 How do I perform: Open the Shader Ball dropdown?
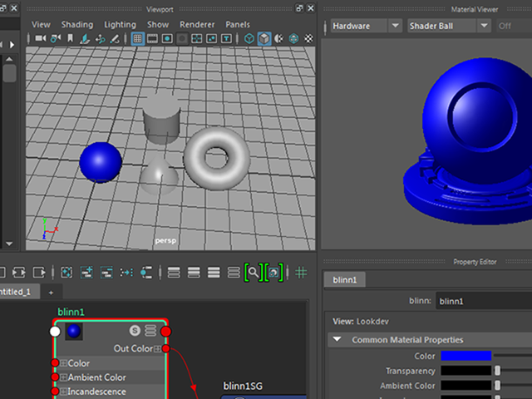[449, 26]
